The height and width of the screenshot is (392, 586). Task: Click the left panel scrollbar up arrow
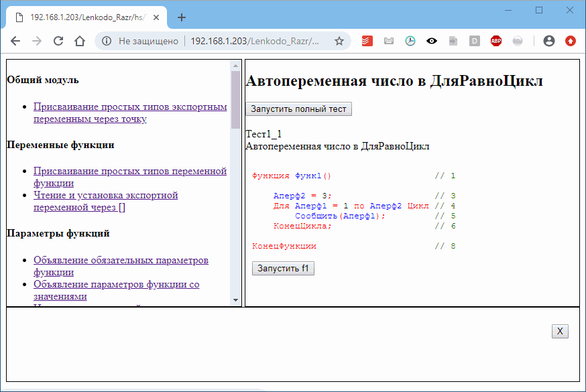pyautogui.click(x=235, y=66)
